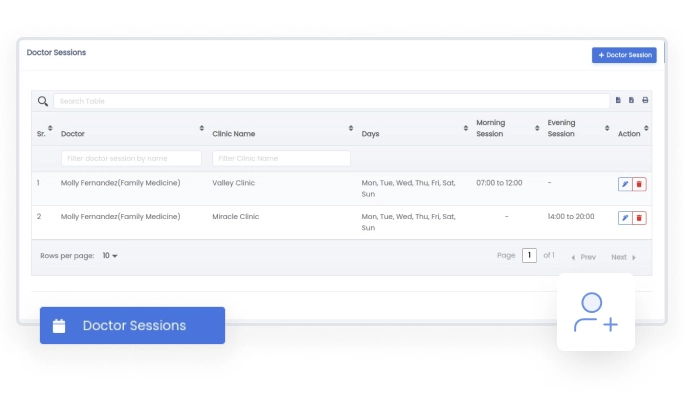
Task: Go to Next page
Action: coord(623,257)
